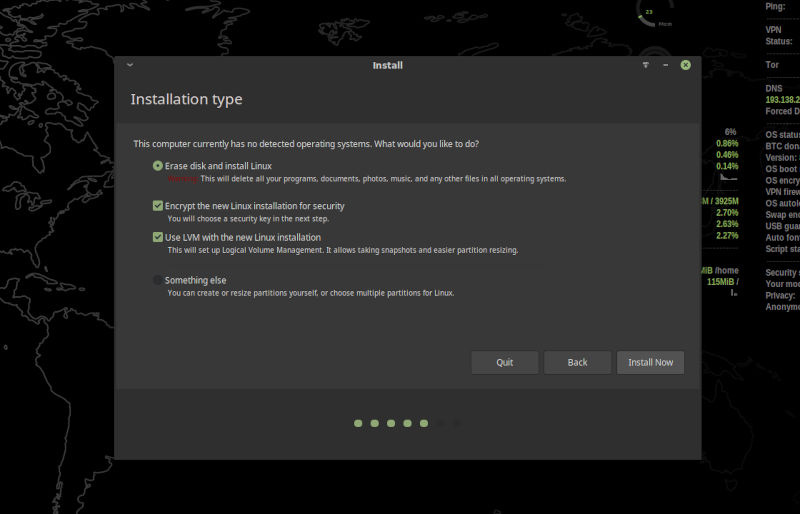Uncheck Encrypt the new Linux installation checkbox
Image resolution: width=800 pixels, height=514 pixels.
pyautogui.click(x=158, y=206)
